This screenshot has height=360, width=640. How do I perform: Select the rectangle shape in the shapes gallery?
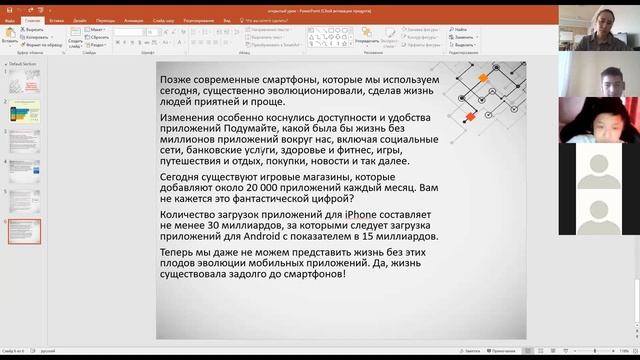331,31
